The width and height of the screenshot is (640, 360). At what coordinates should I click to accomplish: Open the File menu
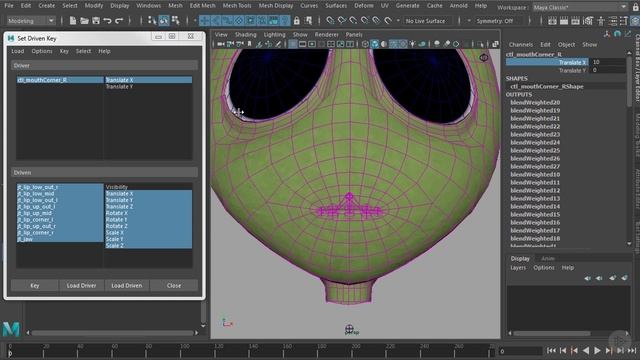pyautogui.click(x=9, y=6)
